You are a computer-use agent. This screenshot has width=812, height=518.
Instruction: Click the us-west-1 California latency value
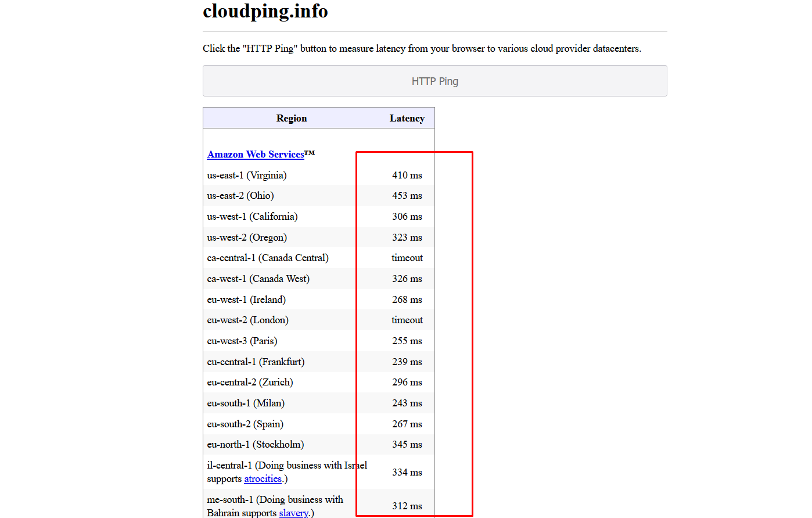pyautogui.click(x=407, y=216)
